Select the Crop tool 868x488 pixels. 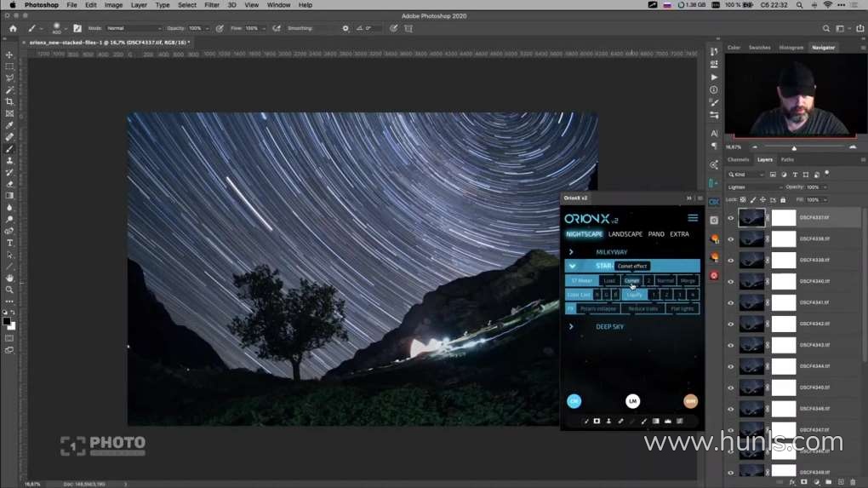9,102
